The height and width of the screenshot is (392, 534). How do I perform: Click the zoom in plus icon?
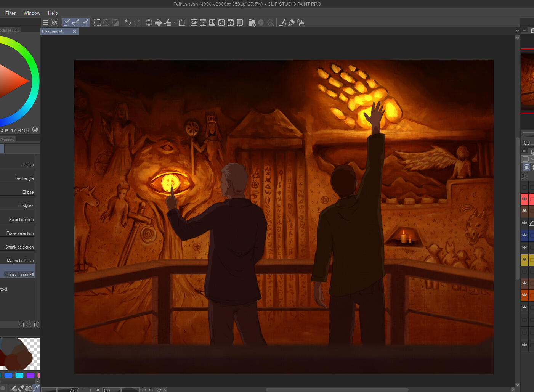(x=91, y=390)
